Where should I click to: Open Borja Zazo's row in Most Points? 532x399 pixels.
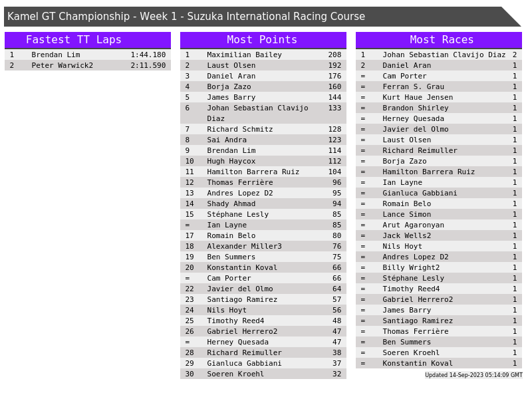tap(229, 87)
